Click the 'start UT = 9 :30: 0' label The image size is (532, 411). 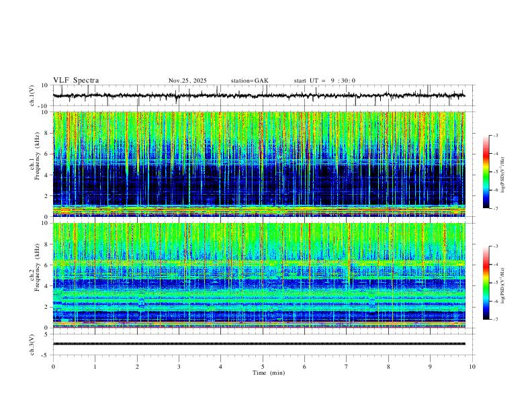coord(324,81)
